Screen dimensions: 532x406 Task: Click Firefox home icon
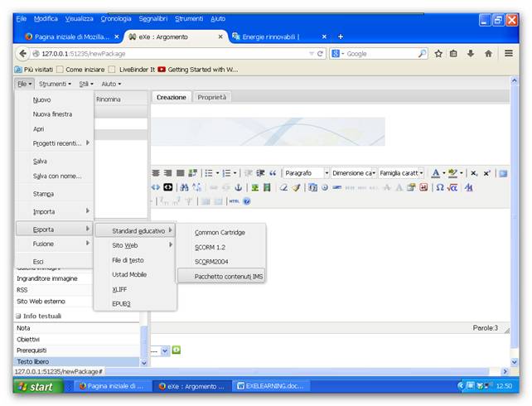click(488, 54)
